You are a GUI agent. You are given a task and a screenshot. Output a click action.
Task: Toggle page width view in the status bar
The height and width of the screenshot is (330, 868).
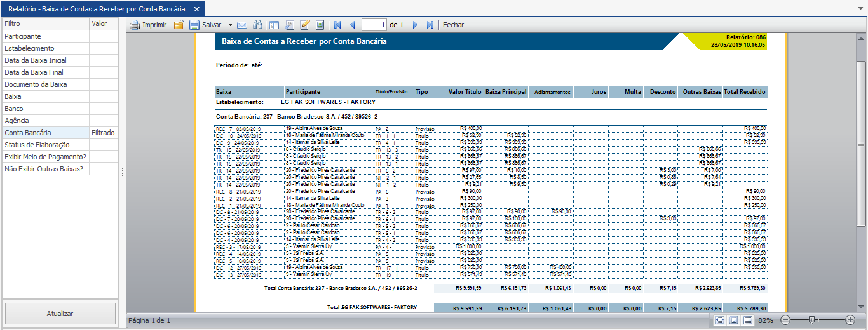(719, 320)
